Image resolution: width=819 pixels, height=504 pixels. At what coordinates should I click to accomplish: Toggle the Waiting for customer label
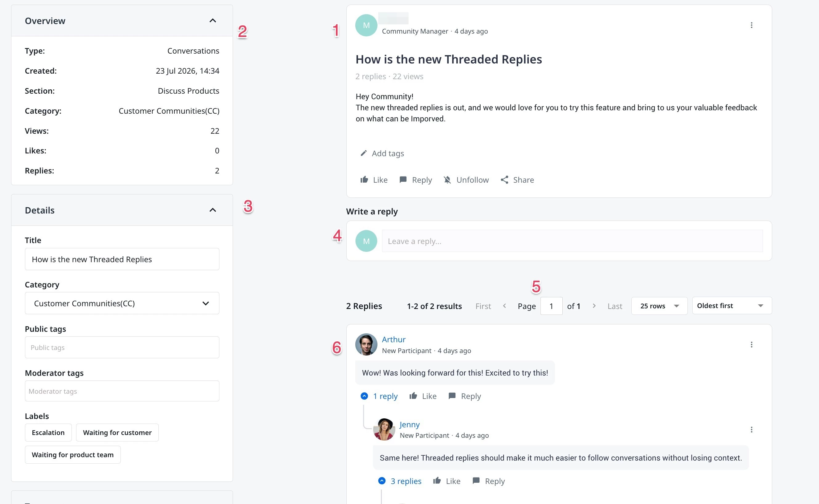(x=117, y=432)
